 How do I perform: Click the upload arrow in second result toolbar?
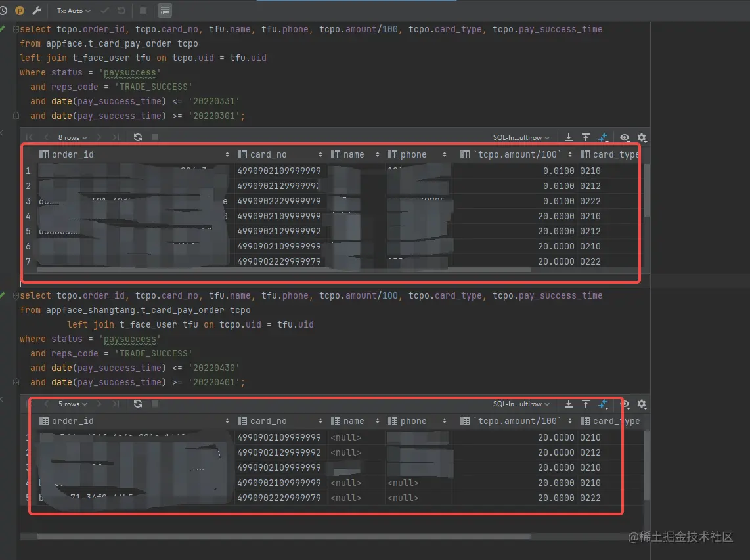click(x=585, y=404)
